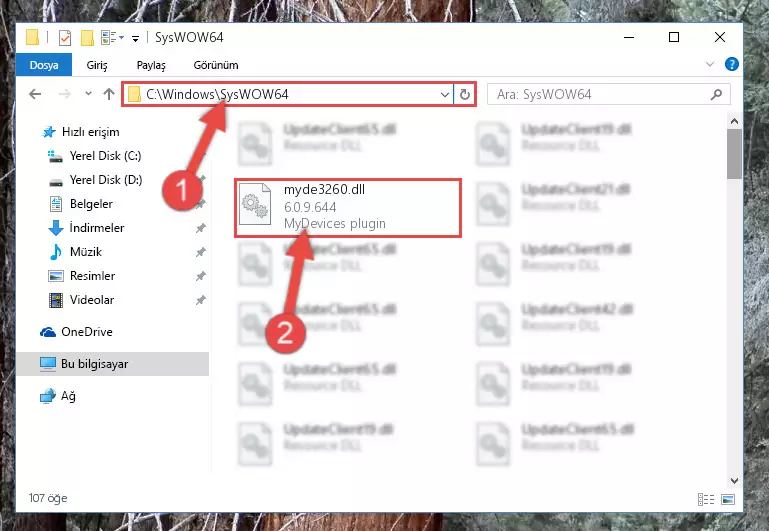The image size is (769, 531).
Task: Click New Folder quick access icon
Action: 87,38
